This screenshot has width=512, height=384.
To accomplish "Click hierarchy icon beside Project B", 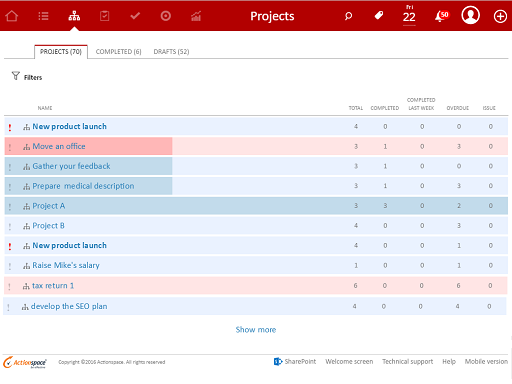I will pos(27,226).
